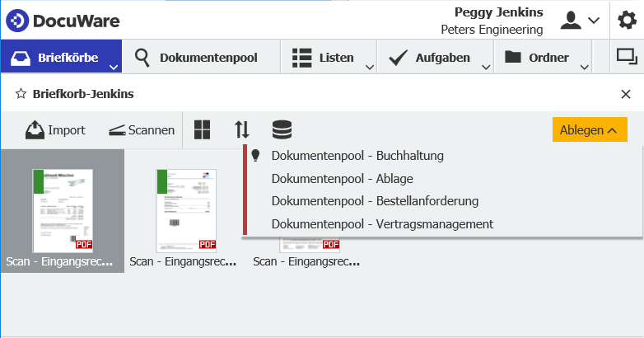The height and width of the screenshot is (338, 644).
Task: Collapse the Ablegen dropdown
Action: pyautogui.click(x=589, y=129)
